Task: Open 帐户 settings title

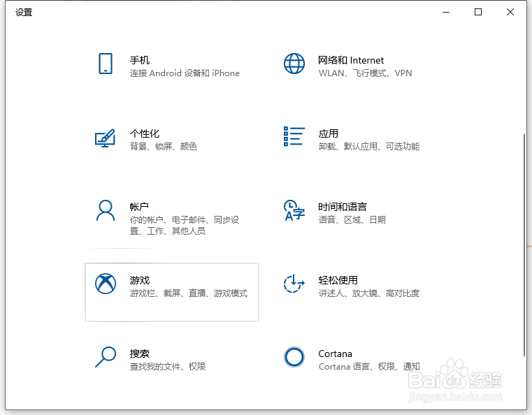Action: tap(139, 207)
